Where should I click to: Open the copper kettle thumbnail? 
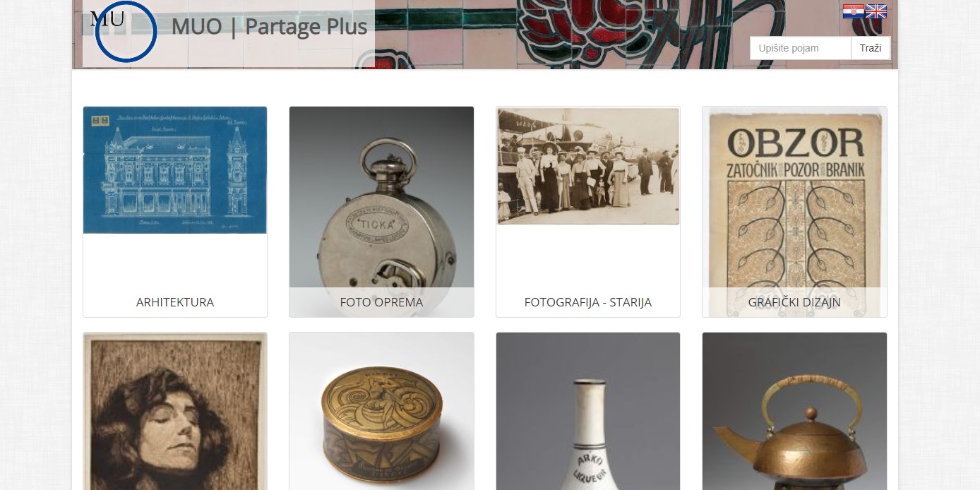pyautogui.click(x=794, y=411)
